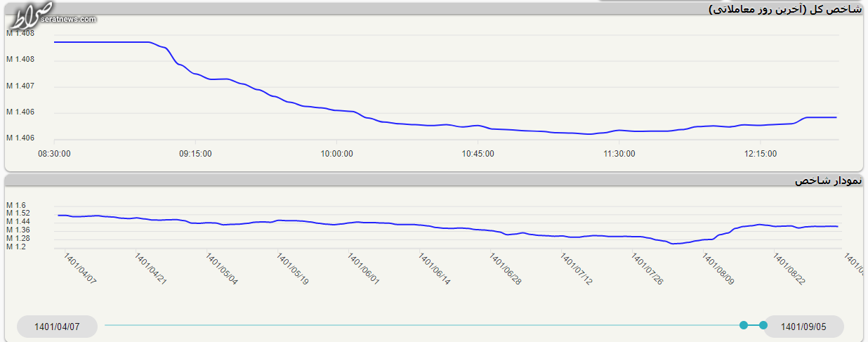
Task: Click the right handle of the date range slider
Action: click(763, 325)
